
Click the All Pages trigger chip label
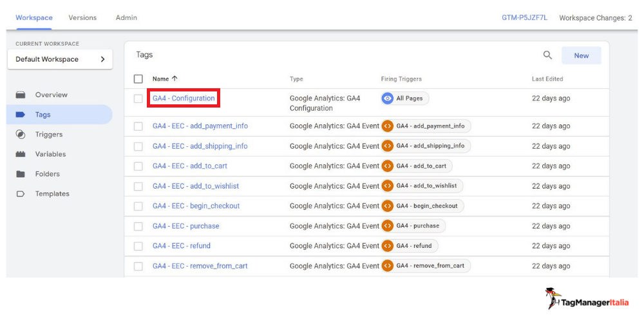point(410,99)
